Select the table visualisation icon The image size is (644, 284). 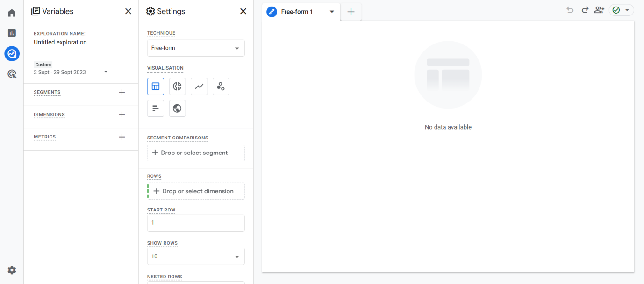pos(156,87)
